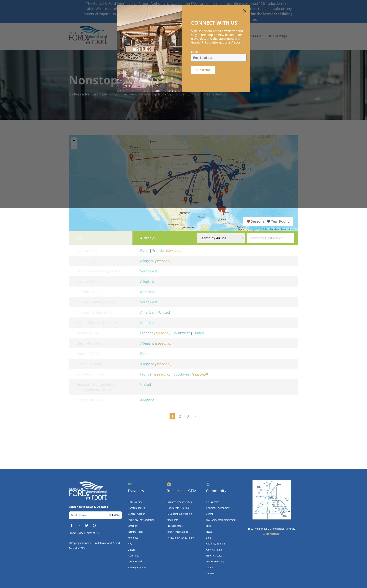367x588 pixels.
Task: Click the Denver map pin marker
Action: click(x=170, y=174)
